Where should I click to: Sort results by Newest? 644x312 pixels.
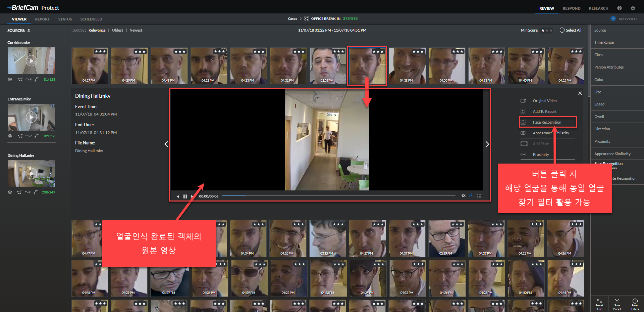136,30
